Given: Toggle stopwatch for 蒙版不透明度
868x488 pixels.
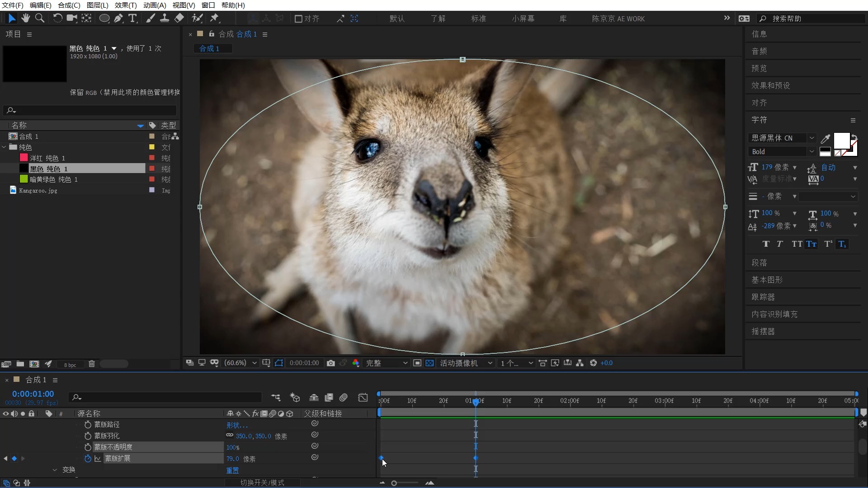Looking at the screenshot, I should (88, 447).
